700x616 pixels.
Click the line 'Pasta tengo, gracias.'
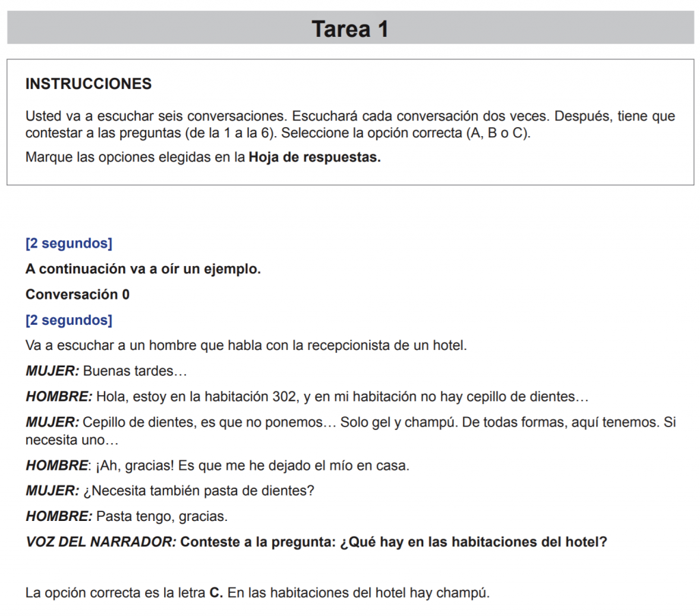(126, 516)
